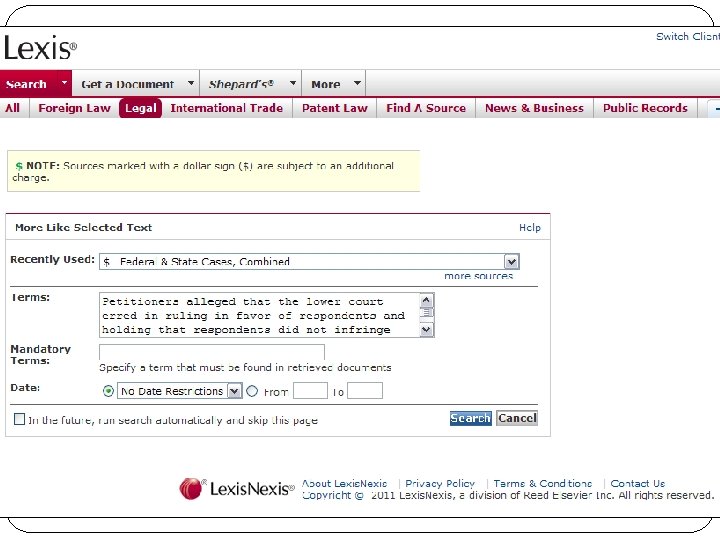720x540 pixels.
Task: Select the No Date Restrictions radio button
Action: (x=108, y=391)
